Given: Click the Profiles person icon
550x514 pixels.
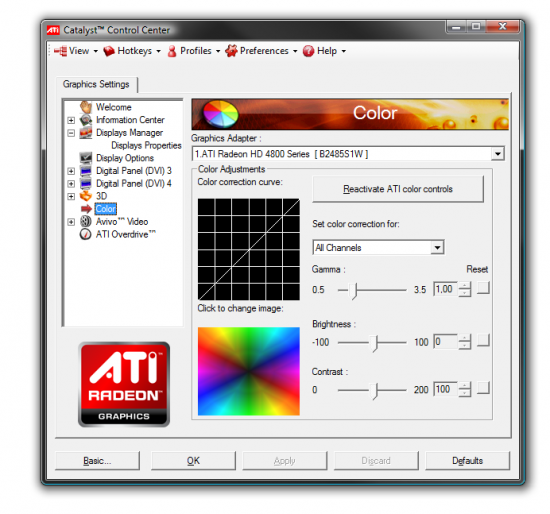Looking at the screenshot, I should (172, 51).
